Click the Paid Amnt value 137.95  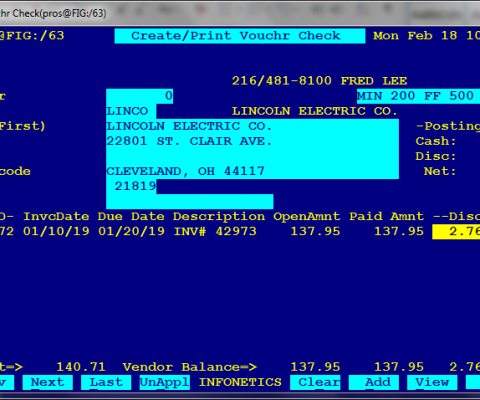[399, 231]
